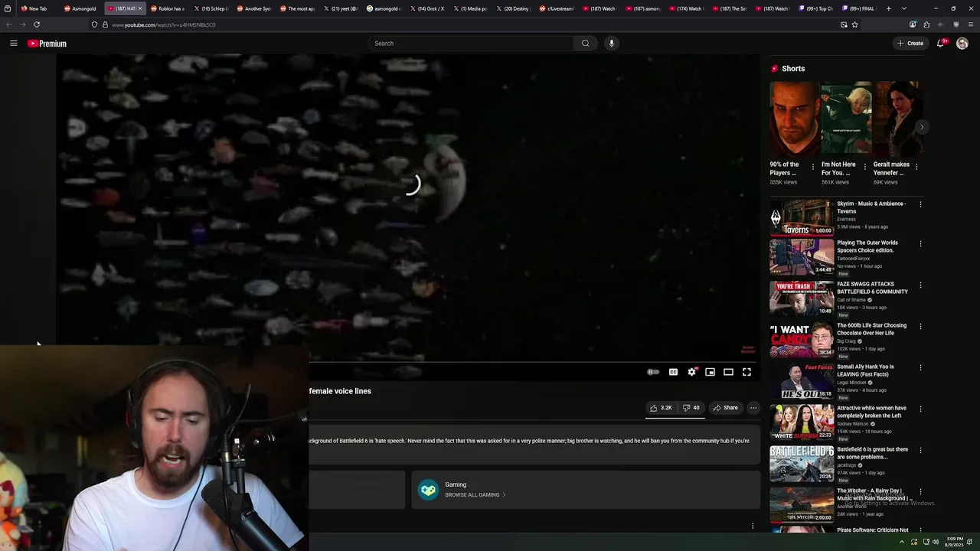Like the video with 3.2K likes
980x551 pixels.
661,408
